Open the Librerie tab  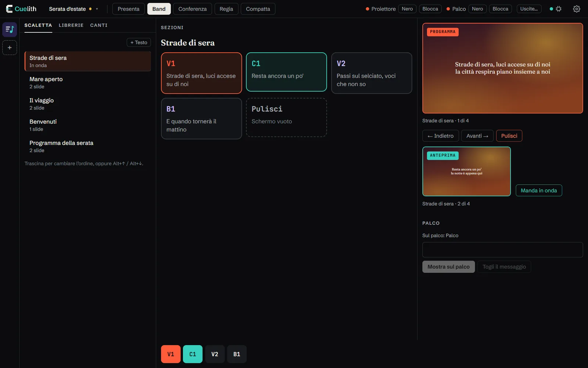click(x=71, y=25)
